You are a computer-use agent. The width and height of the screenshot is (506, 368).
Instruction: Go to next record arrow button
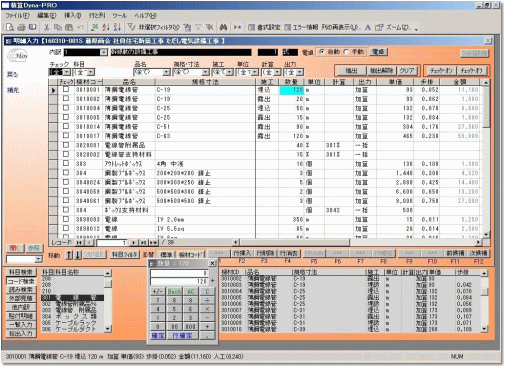[x=133, y=243]
